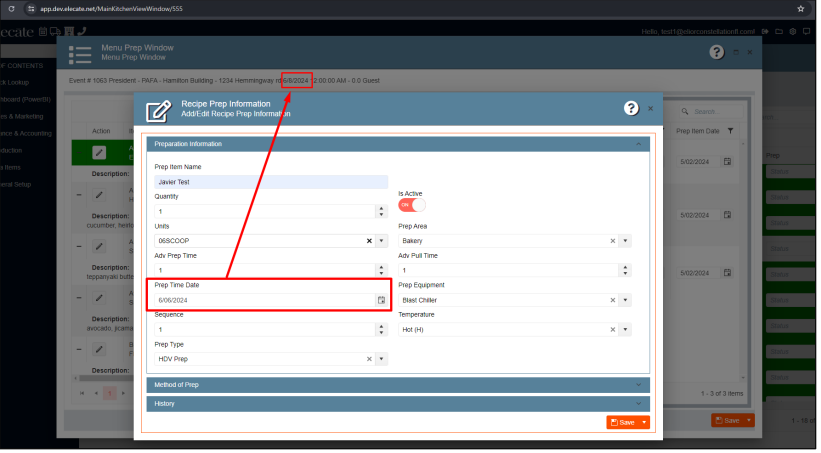821x453 pixels.
Task: Click the logout icon beside the user greeting
Action: pyautogui.click(x=765, y=32)
